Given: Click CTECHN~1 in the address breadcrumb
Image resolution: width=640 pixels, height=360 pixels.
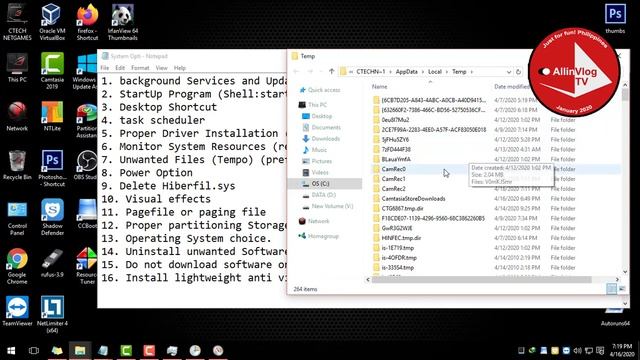Looking at the screenshot, I should pyautogui.click(x=371, y=71).
